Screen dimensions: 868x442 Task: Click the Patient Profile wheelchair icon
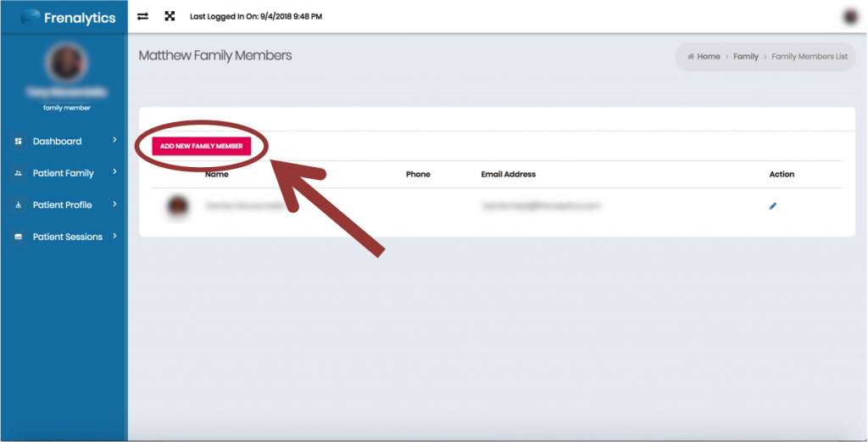[19, 205]
